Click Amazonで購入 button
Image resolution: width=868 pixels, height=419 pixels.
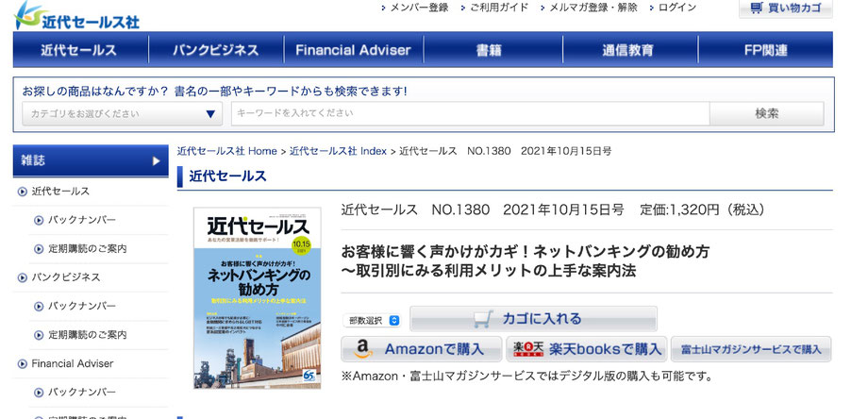(x=422, y=349)
